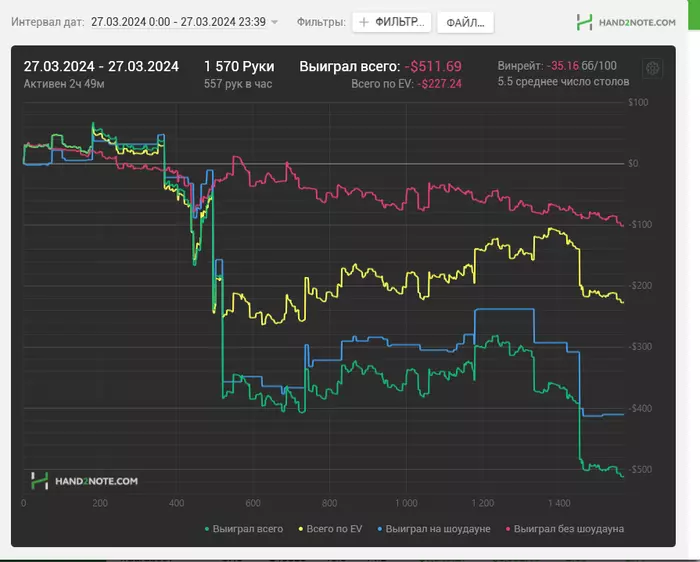Image resolution: width=700 pixels, height=562 pixels.
Task: Click the 800 mark on the x-axis
Action: [x=329, y=503]
